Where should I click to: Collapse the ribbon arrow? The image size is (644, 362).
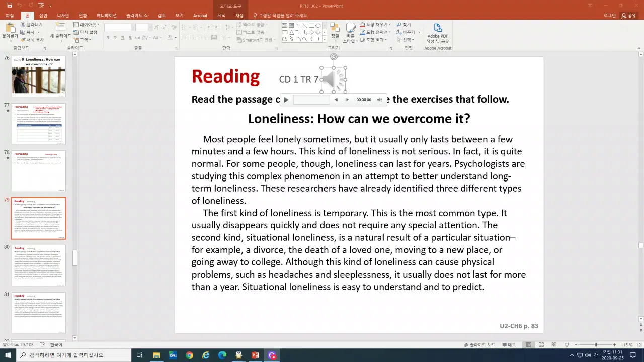coord(640,48)
